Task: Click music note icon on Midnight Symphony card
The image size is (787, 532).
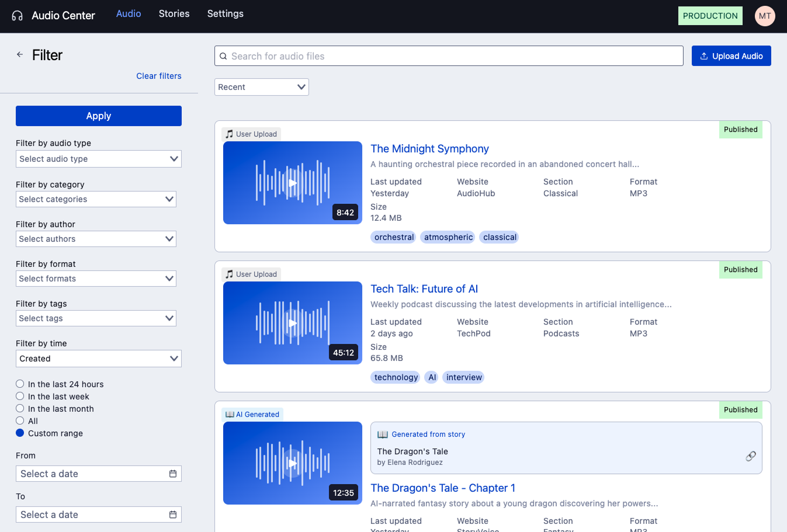Action: tap(230, 134)
